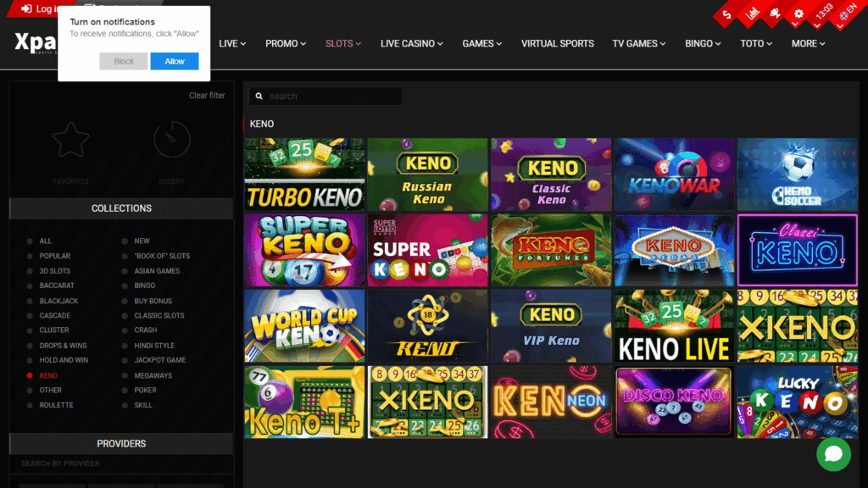
Task: Expand the MORE menu dropdown
Action: pyautogui.click(x=808, y=44)
